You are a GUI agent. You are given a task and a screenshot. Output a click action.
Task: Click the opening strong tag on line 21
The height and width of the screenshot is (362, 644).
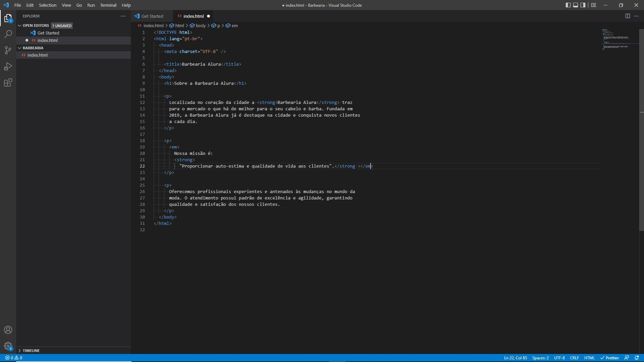coord(184,160)
